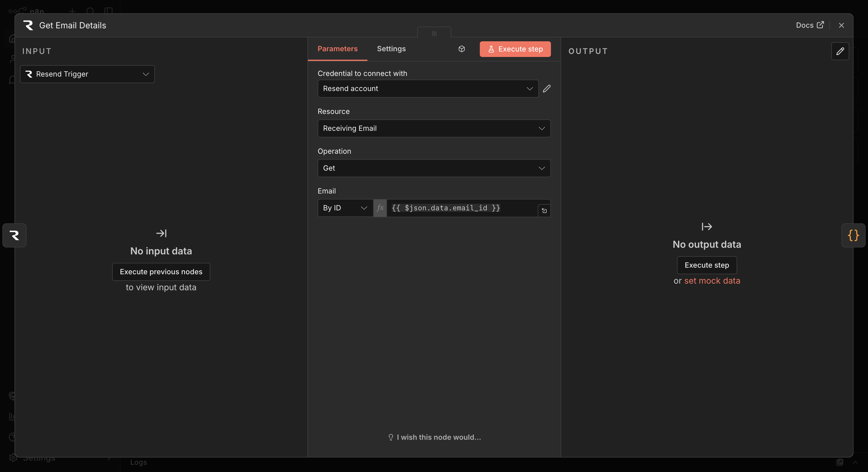Click the pencil edit output icon
Screen dimensions: 868x472
[840, 51]
